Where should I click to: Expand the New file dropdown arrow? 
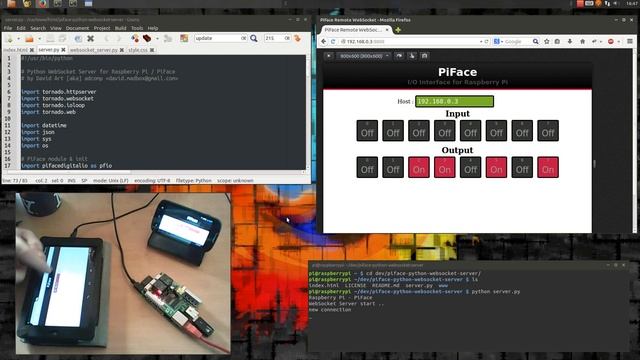tap(18, 39)
